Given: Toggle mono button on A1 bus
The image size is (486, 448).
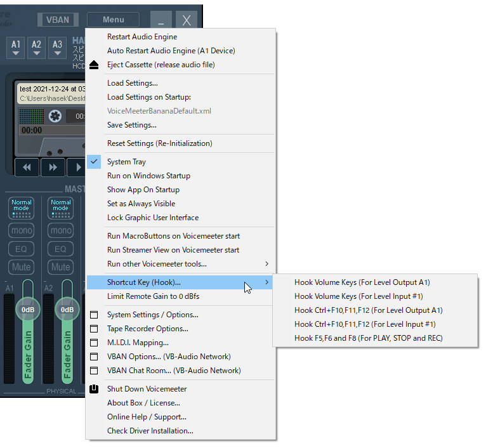Looking at the screenshot, I should tap(22, 230).
